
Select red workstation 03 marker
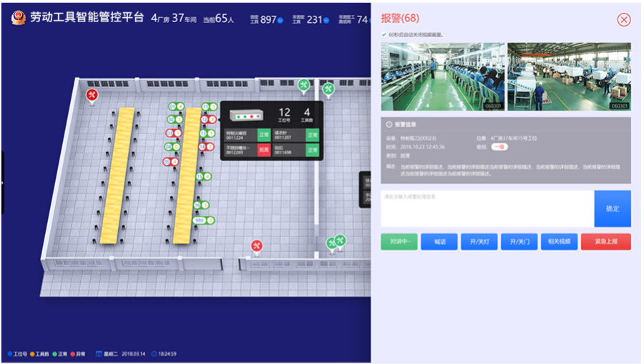tap(173, 133)
